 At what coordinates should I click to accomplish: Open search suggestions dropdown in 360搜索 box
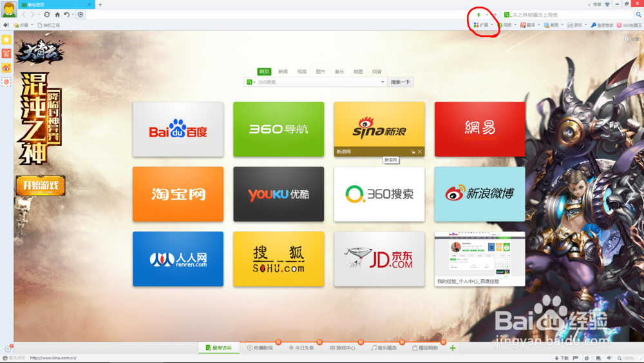(x=383, y=83)
